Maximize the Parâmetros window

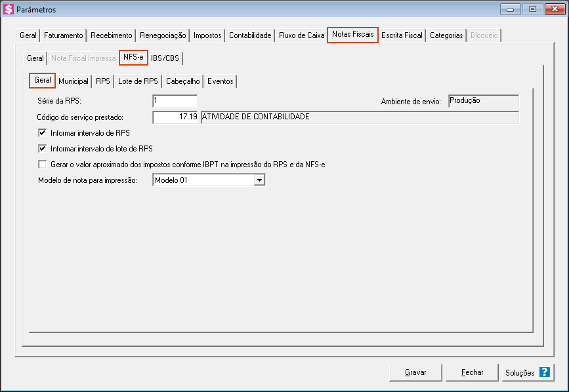point(532,9)
